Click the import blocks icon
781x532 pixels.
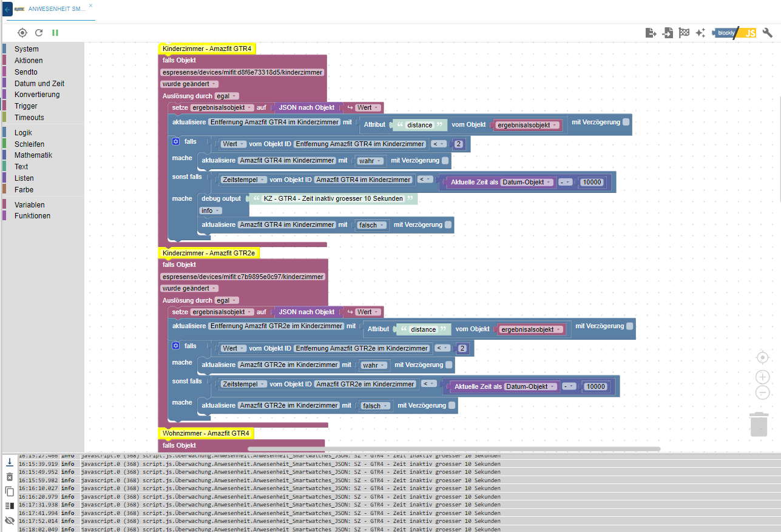point(668,33)
